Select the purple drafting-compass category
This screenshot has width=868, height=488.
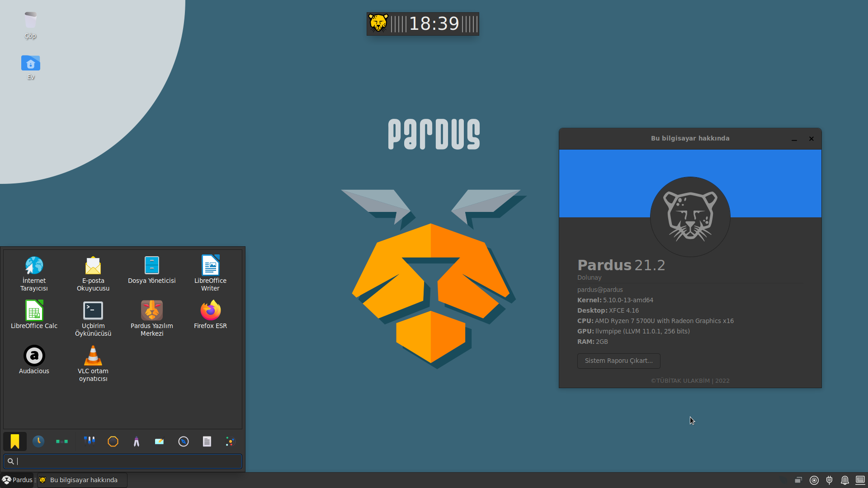tap(137, 441)
